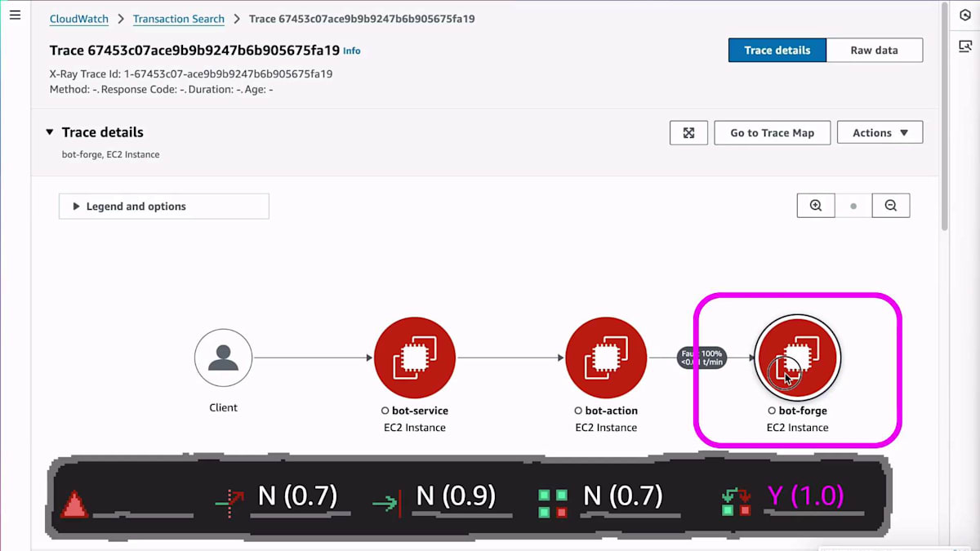Viewport: 980px width, 551px height.
Task: Open the top right-sidebar hexagon icon
Action: pos(965,16)
